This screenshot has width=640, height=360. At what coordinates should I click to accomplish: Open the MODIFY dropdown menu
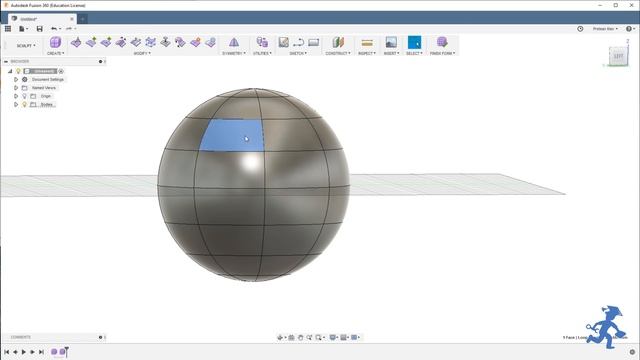point(142,53)
